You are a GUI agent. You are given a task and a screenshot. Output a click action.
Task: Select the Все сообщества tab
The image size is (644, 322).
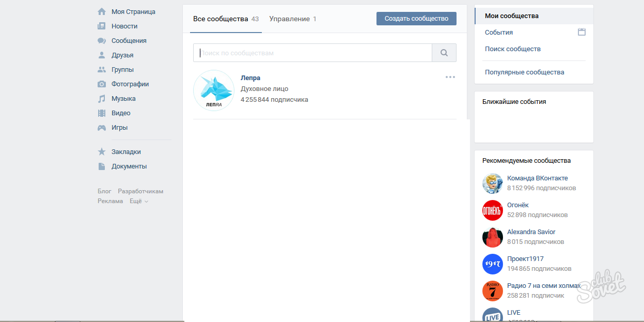coord(226,19)
